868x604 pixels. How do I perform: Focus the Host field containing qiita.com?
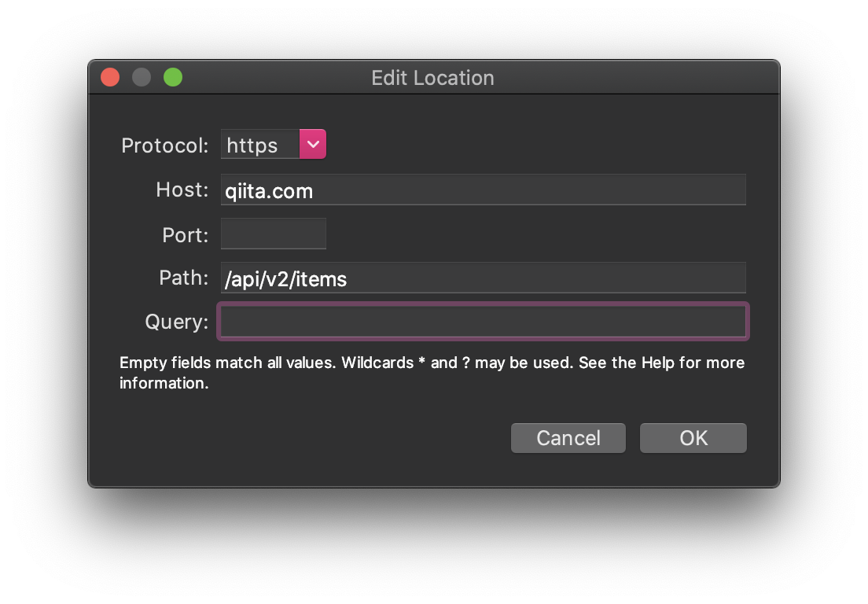click(x=484, y=190)
